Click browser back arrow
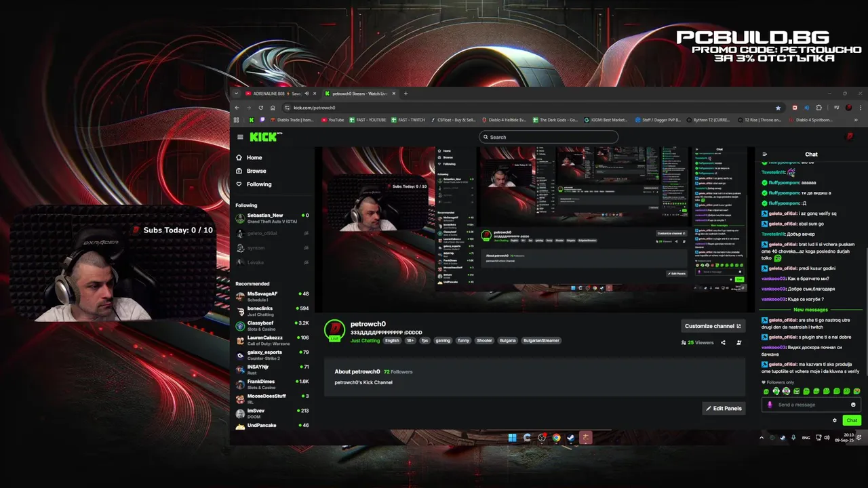 [x=237, y=108]
